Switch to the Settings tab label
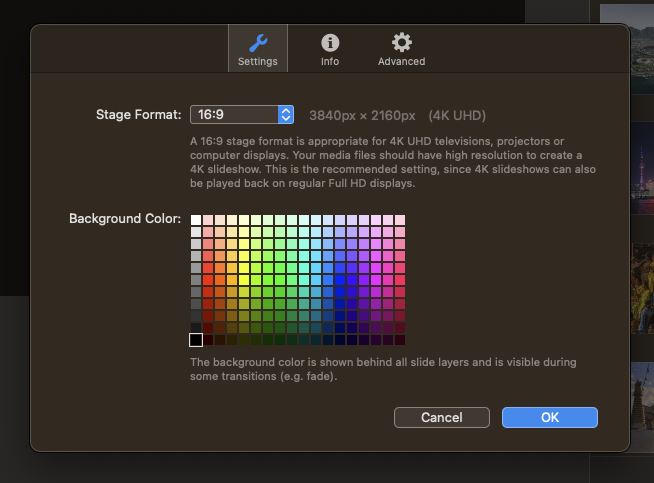Screen dimensions: 654x483 click(x=258, y=61)
